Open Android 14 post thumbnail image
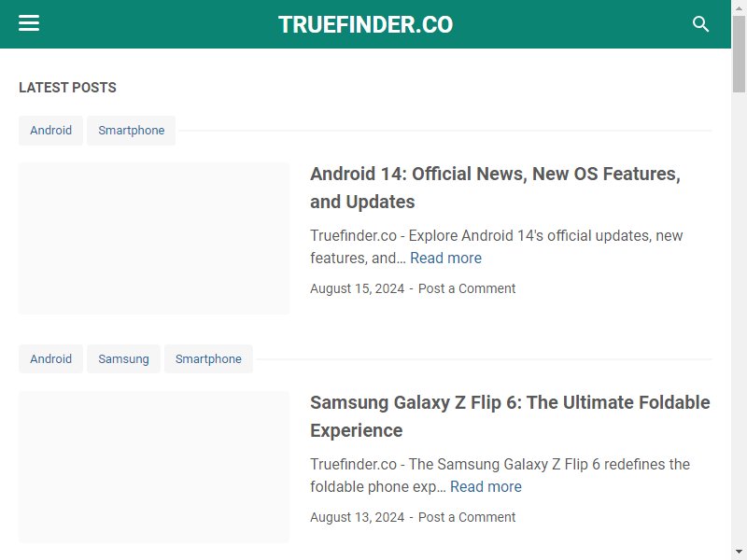 click(154, 239)
